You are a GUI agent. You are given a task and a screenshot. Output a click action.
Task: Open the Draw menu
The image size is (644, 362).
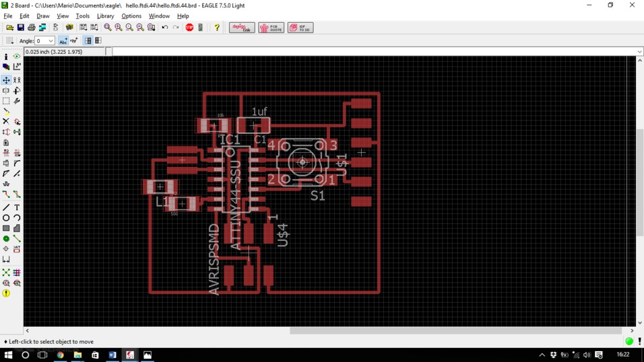tap(42, 16)
